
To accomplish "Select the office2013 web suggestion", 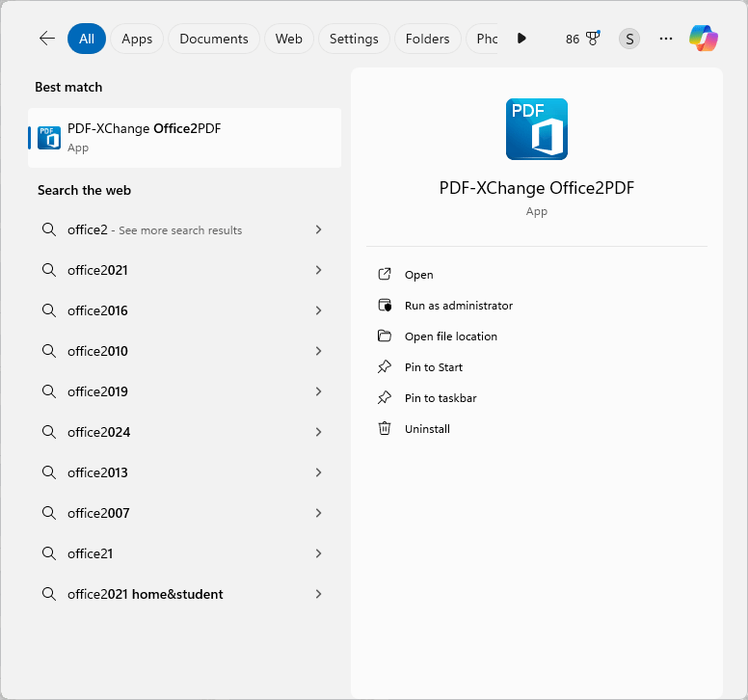I will [185, 472].
